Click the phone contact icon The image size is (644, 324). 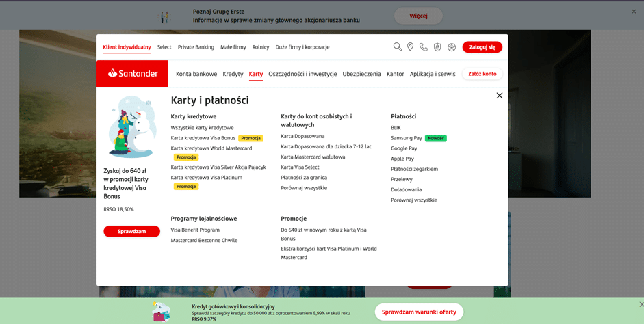click(x=424, y=47)
